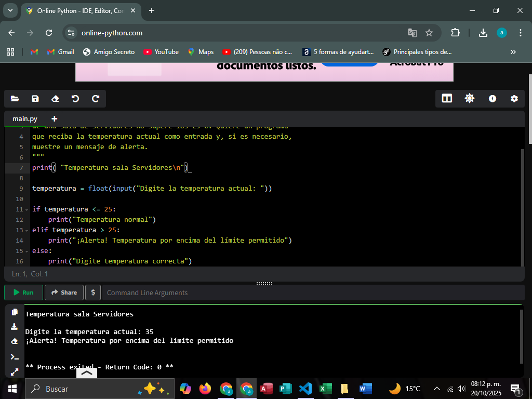Click the Share button

point(64,292)
